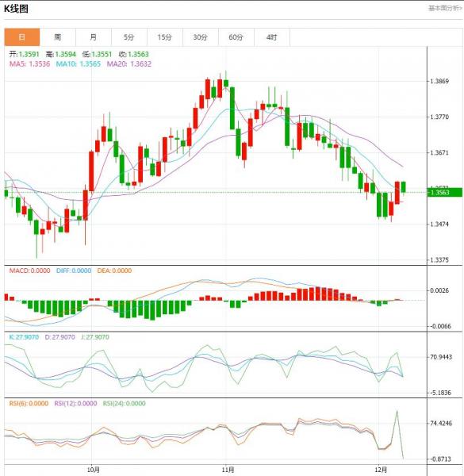Open the 15分 timeframe tab
Screen dimensions: 464x476
(165, 37)
